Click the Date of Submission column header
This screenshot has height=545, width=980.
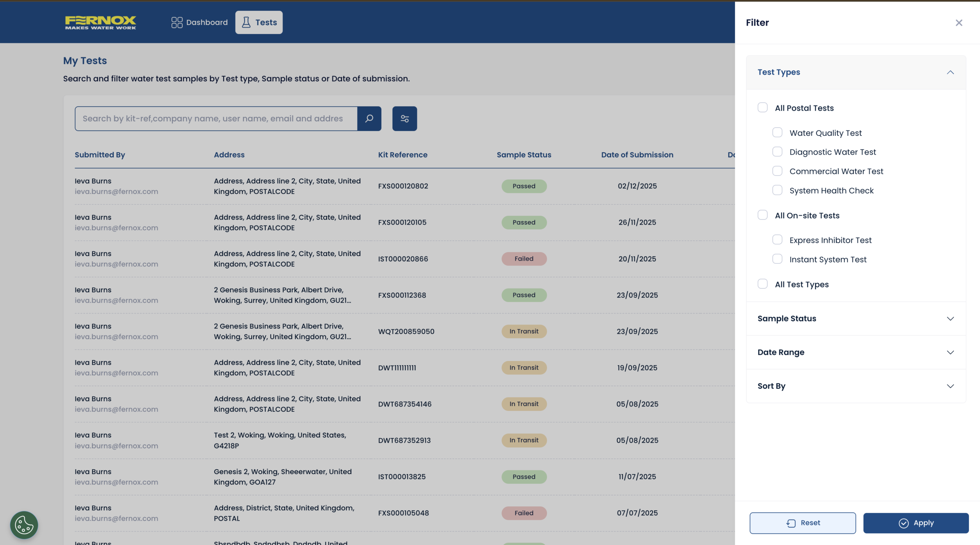[637, 155]
